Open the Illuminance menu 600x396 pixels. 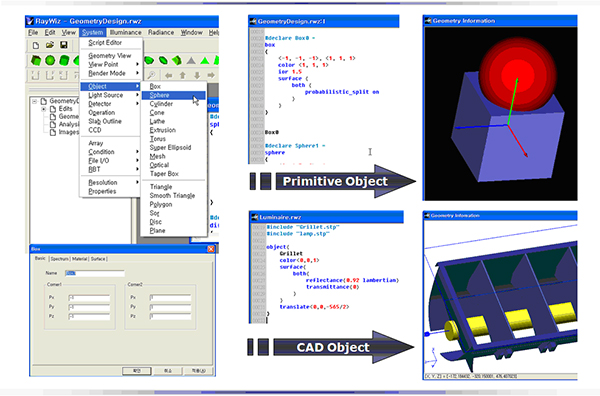point(126,33)
